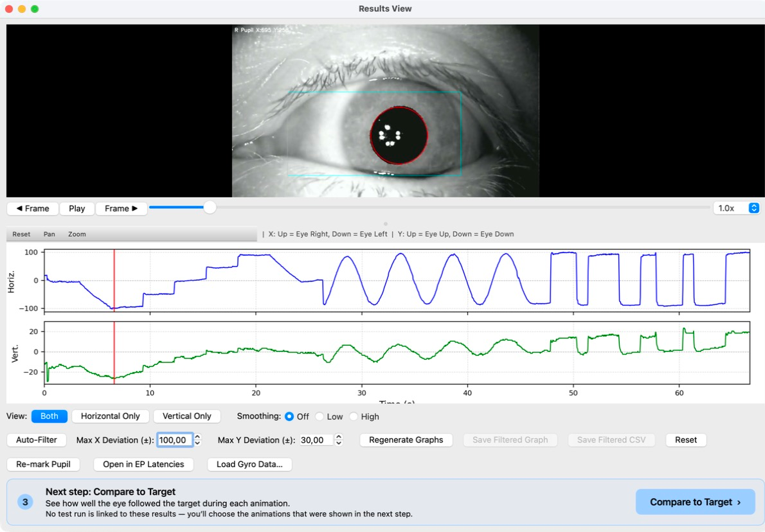Select Smoothing Off radio button

pos(289,416)
